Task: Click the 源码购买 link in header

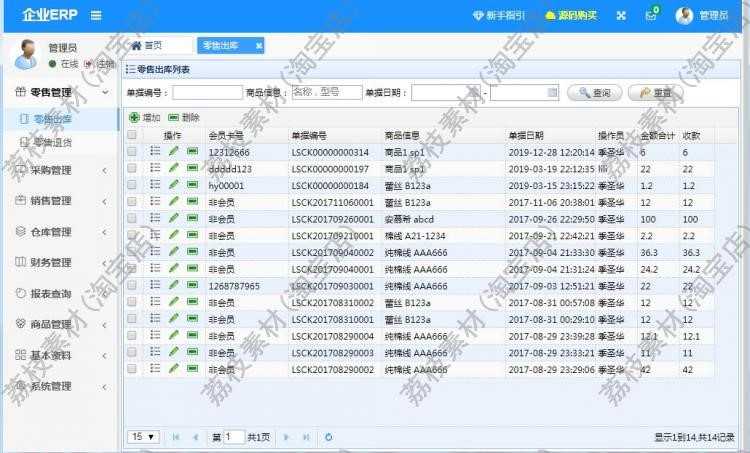Action: (x=571, y=16)
